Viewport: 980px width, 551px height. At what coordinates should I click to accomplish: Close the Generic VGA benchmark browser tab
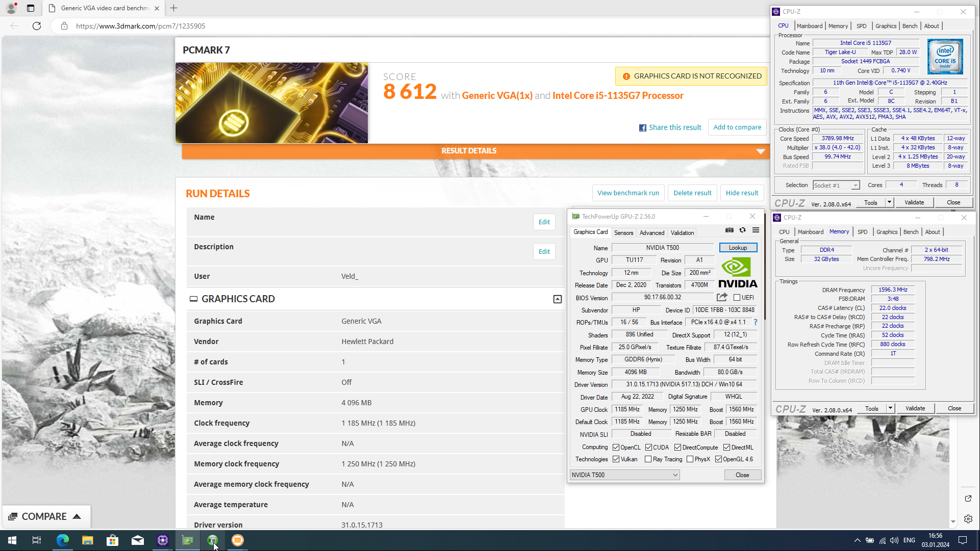[x=157, y=8]
